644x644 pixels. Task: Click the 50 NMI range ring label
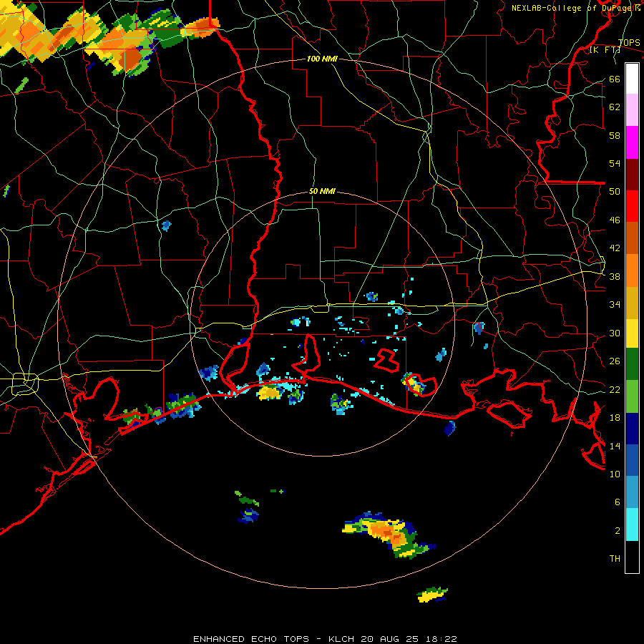(322, 191)
